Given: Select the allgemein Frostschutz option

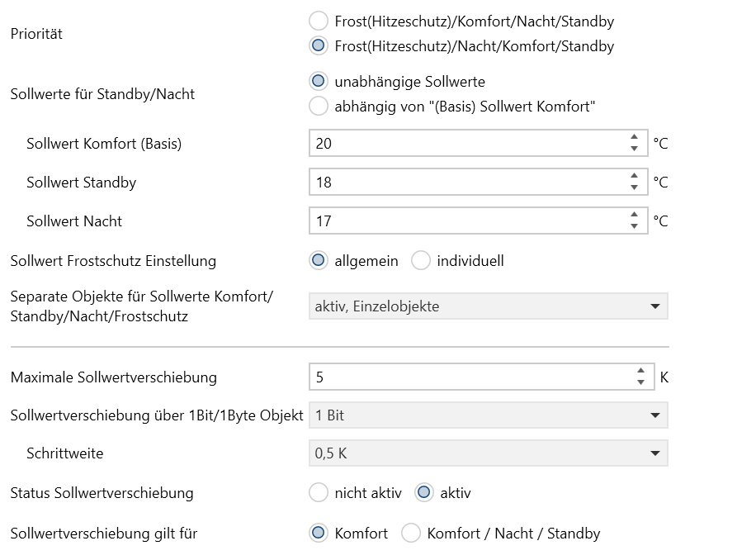Looking at the screenshot, I should pyautogui.click(x=319, y=261).
